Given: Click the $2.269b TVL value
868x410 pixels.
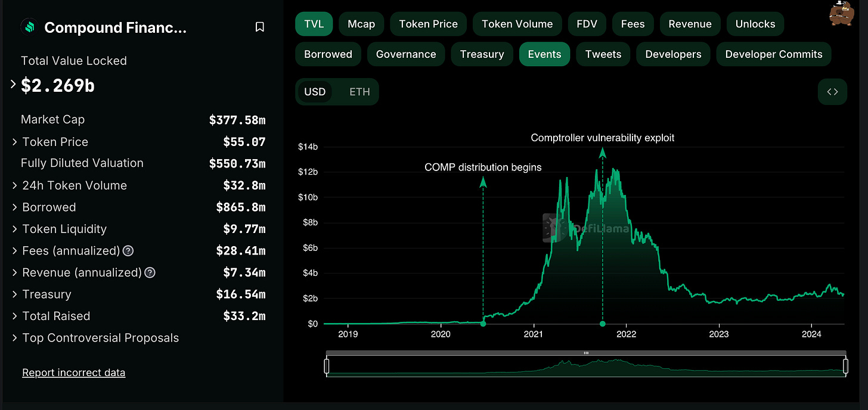Looking at the screenshot, I should (x=58, y=86).
